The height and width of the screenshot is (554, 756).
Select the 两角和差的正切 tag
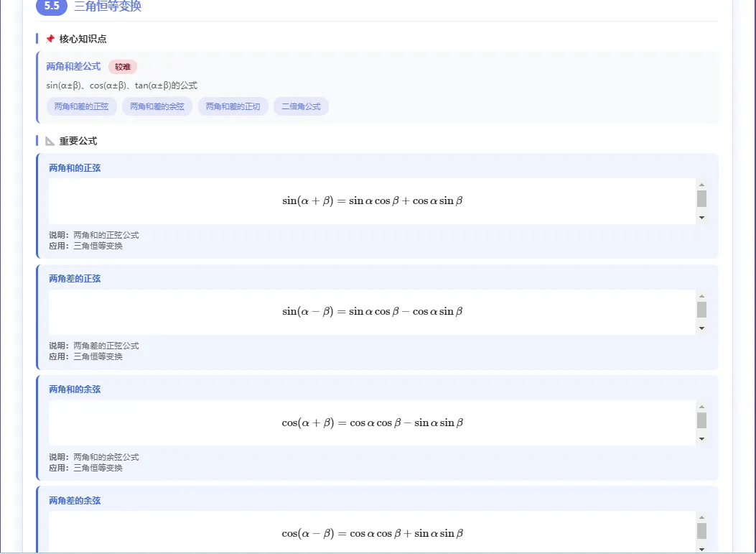pos(233,106)
